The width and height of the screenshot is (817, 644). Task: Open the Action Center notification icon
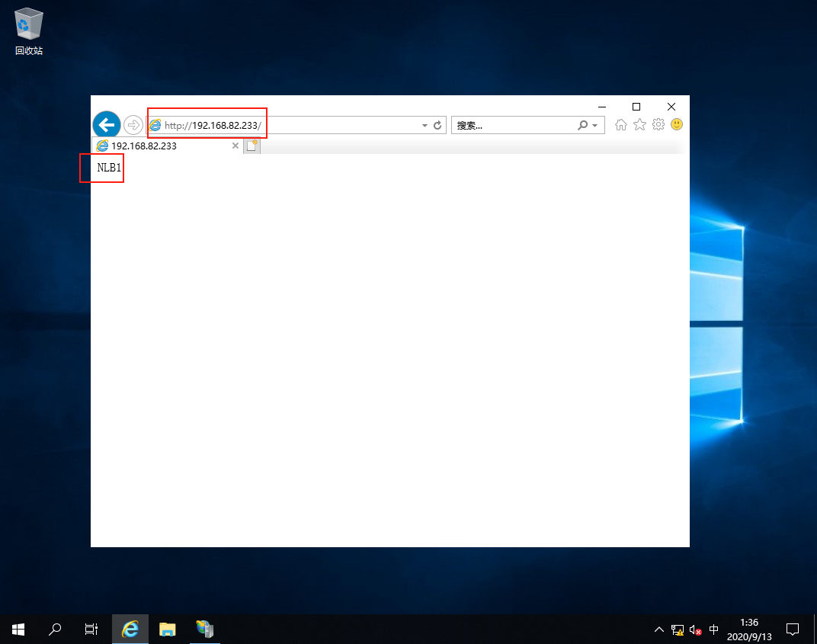coord(793,630)
